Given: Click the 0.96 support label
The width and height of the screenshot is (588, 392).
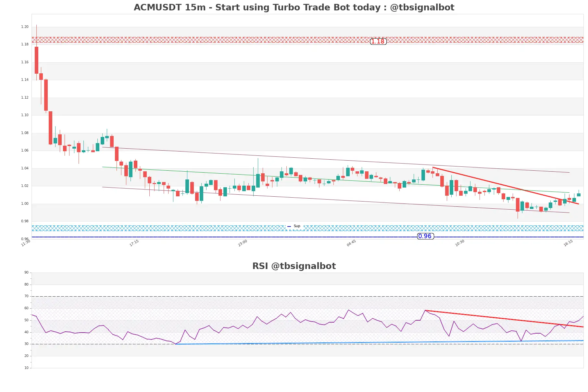Looking at the screenshot, I should [x=425, y=236].
